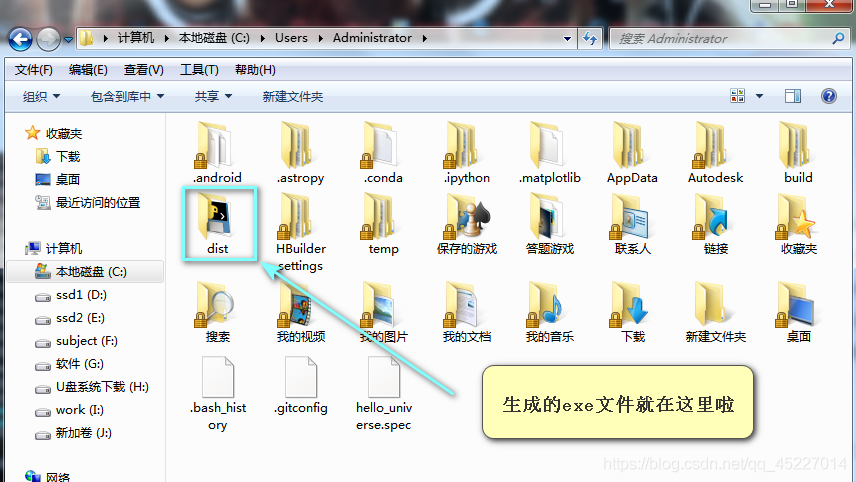Open the build folder

pos(797,150)
